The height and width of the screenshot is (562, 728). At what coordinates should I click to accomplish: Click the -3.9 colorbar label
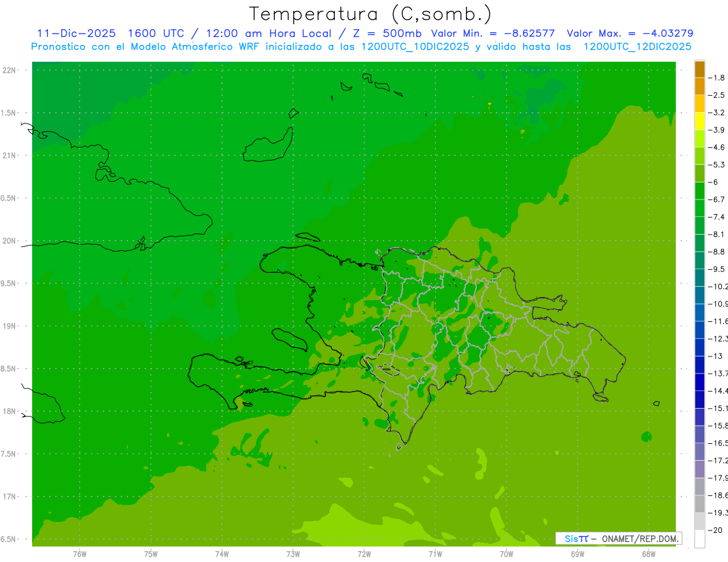tap(718, 130)
